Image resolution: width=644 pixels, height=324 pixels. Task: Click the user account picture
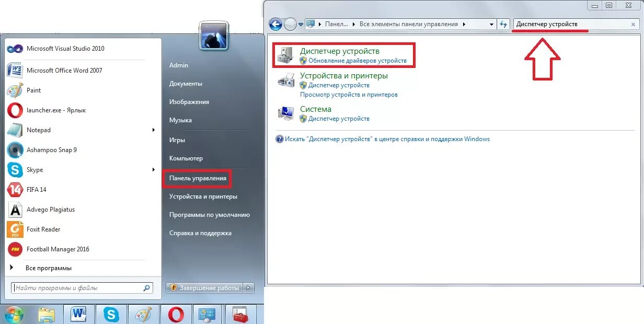(x=213, y=36)
